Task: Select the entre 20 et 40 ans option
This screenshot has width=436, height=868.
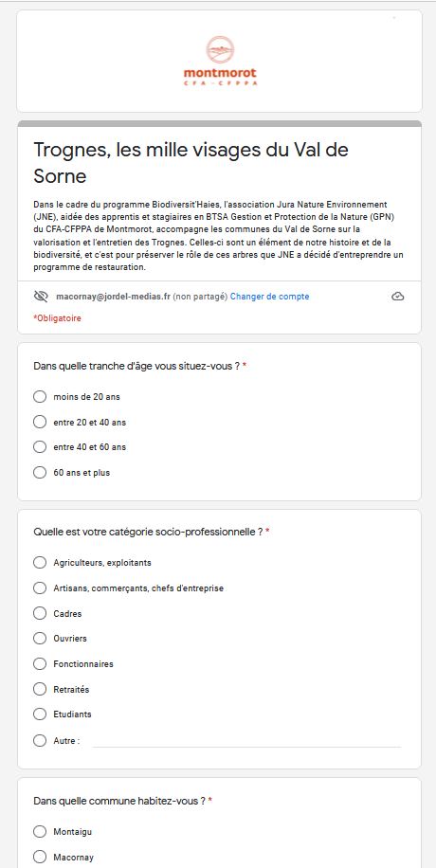Action: tap(40, 422)
